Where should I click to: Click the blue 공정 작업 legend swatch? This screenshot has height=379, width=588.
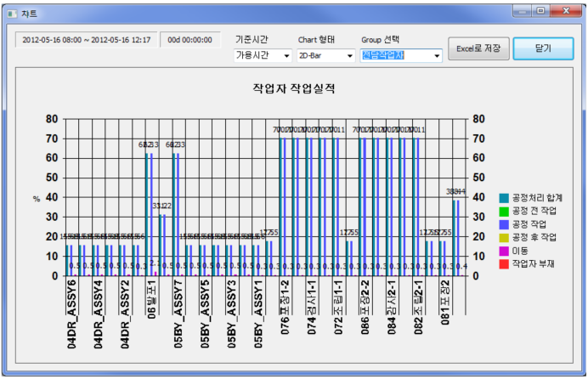[x=504, y=224]
